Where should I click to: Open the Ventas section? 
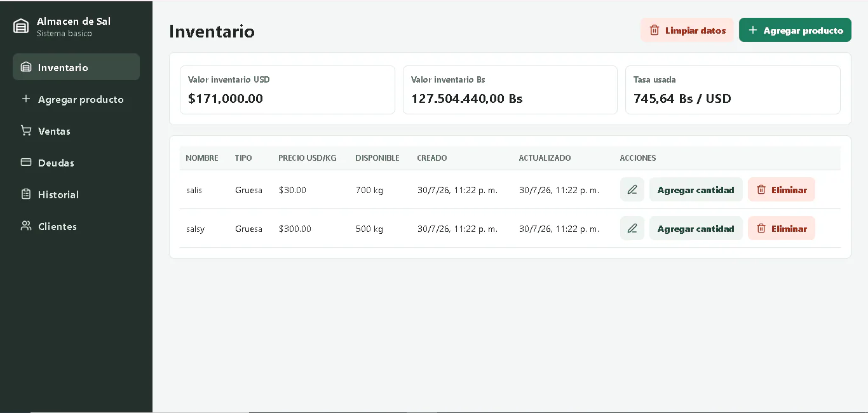pyautogui.click(x=76, y=130)
